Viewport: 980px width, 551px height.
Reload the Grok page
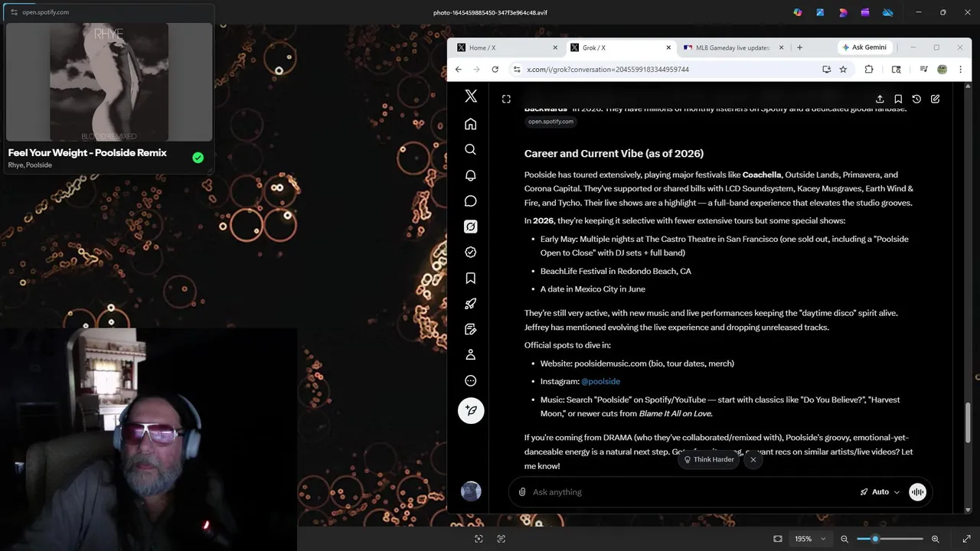(x=495, y=69)
